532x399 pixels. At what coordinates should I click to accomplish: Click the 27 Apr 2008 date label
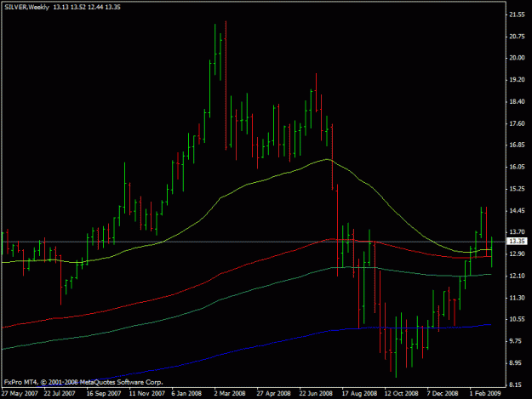coord(273,393)
